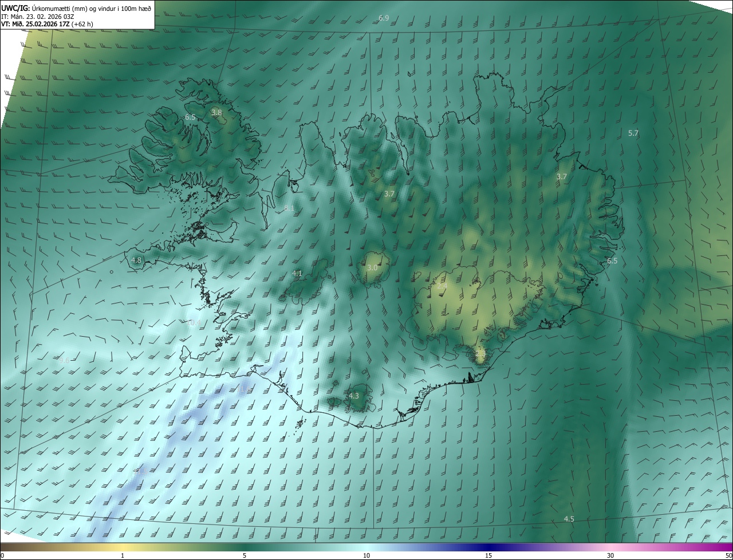
Task: Click the 10 tick on the color scale
Action: (x=366, y=555)
